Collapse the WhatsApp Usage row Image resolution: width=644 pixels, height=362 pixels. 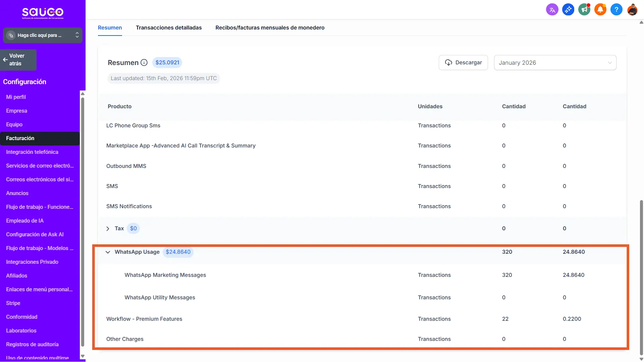tap(108, 252)
